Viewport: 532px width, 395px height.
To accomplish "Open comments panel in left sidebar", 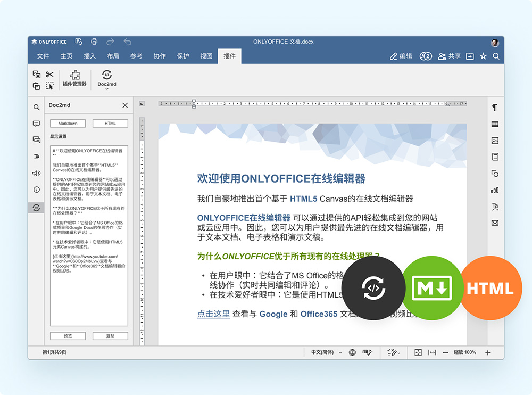I will point(36,124).
